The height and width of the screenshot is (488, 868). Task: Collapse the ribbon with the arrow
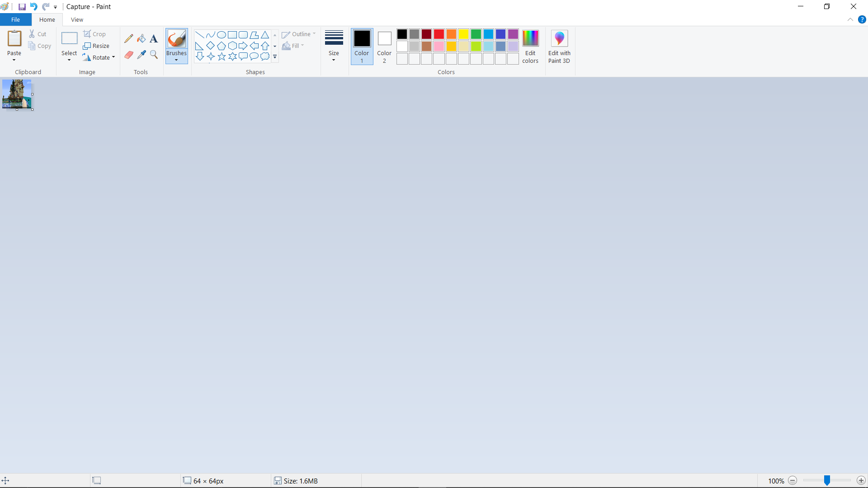click(850, 19)
